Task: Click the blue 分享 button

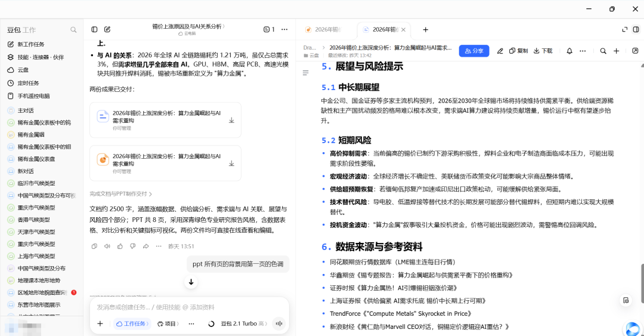Action: [x=474, y=51]
